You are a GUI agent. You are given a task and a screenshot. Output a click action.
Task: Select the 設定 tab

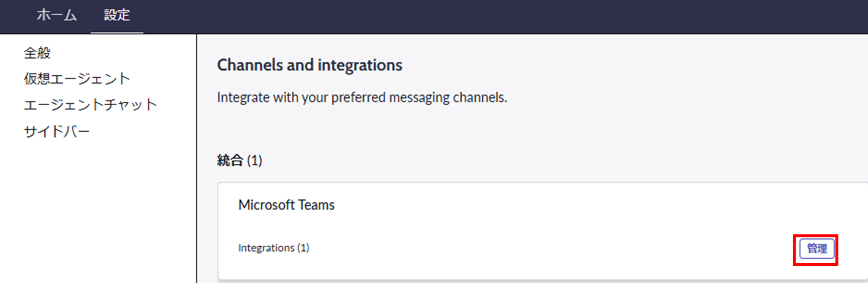(117, 16)
